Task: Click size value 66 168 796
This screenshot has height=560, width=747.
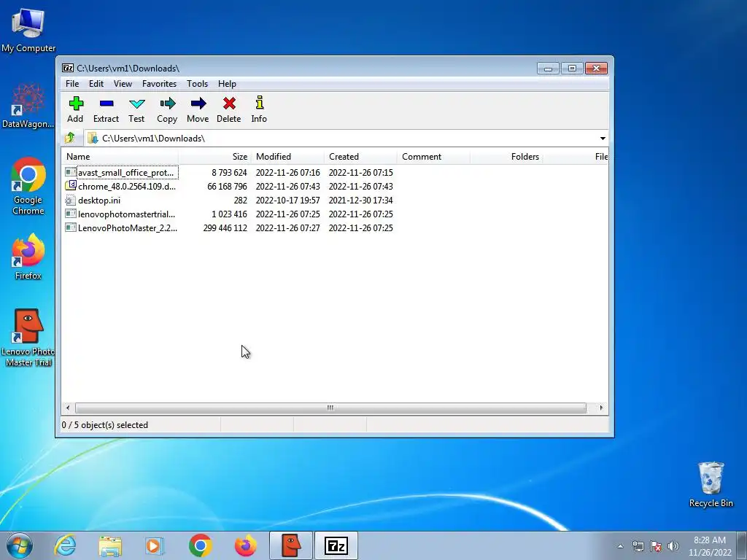Action: (x=227, y=186)
